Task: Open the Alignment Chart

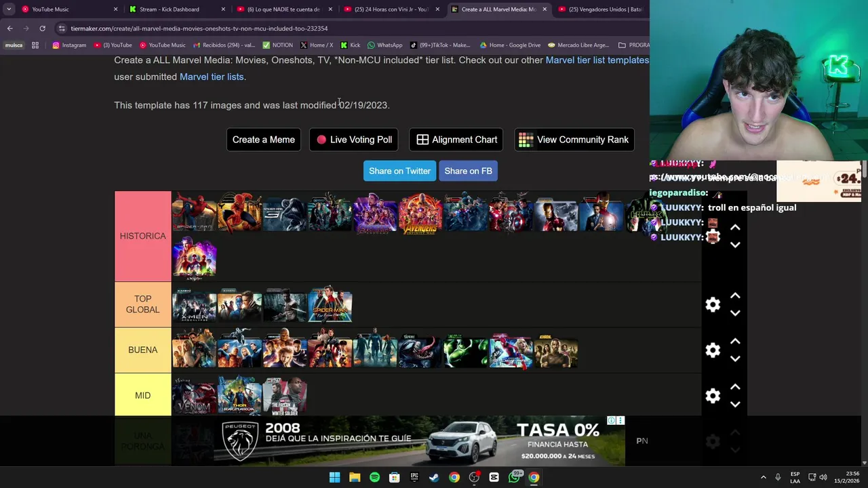Action: coord(456,140)
